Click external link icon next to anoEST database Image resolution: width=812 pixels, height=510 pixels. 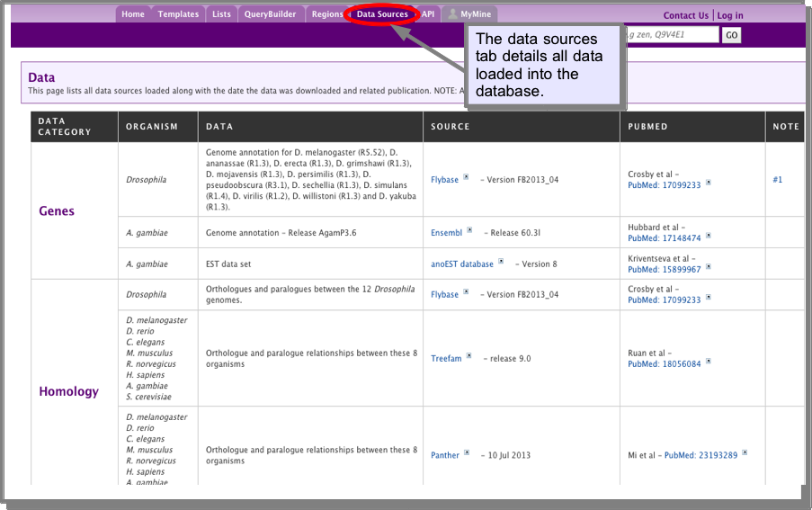pyautogui.click(x=501, y=262)
